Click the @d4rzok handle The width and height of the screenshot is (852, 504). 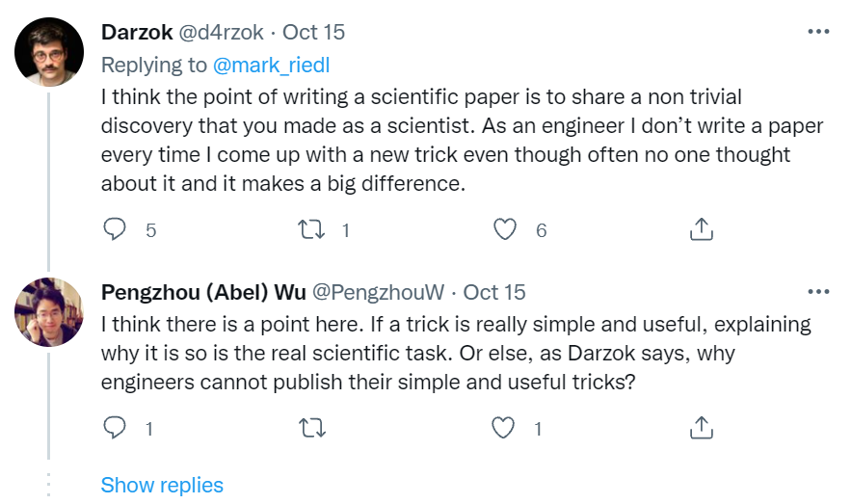(223, 33)
